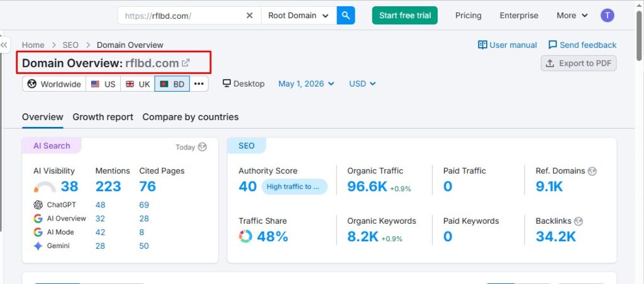Select the US country database
The image size is (644, 284).
103,84
